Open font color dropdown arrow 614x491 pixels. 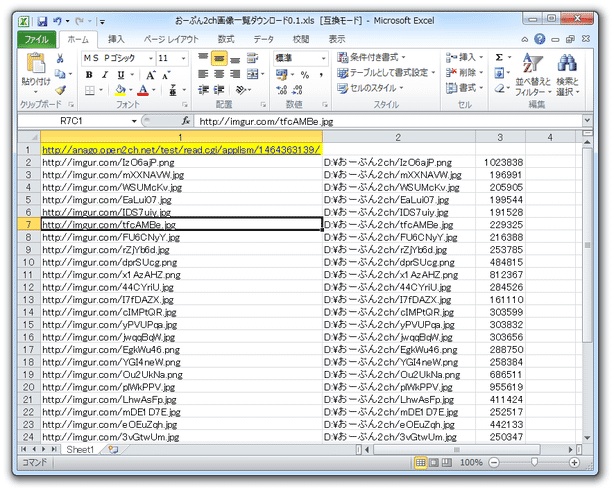[x=154, y=90]
